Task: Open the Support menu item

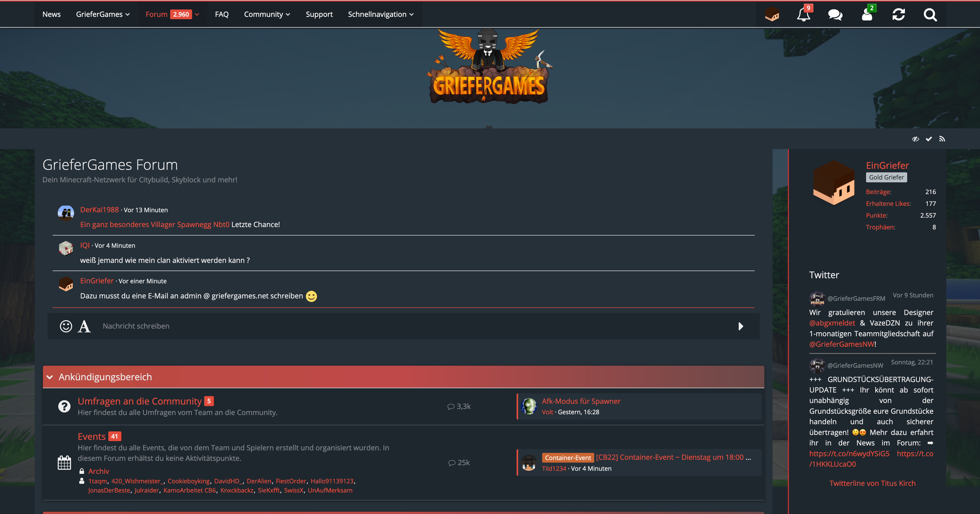Action: click(x=319, y=15)
